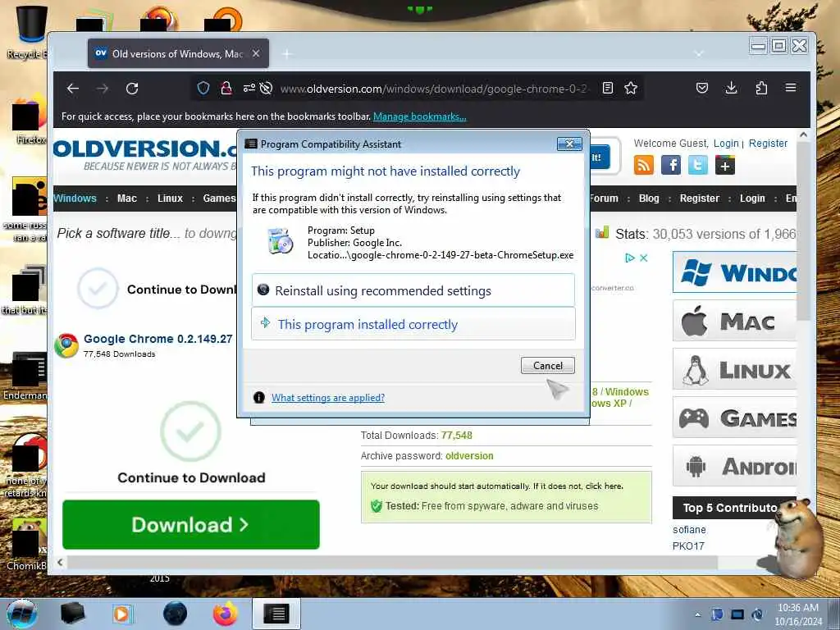
Task: Open the Android category banner in sidebar
Action: [734, 466]
